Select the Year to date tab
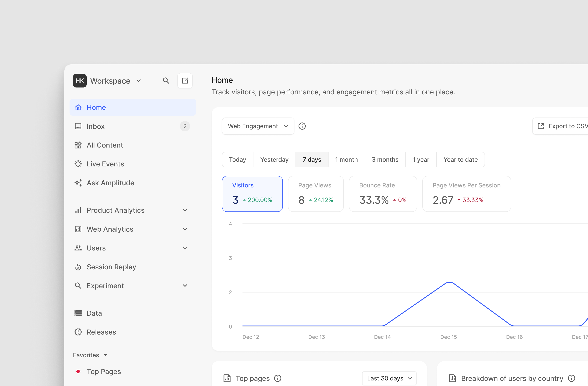588x386 pixels. (x=461, y=159)
